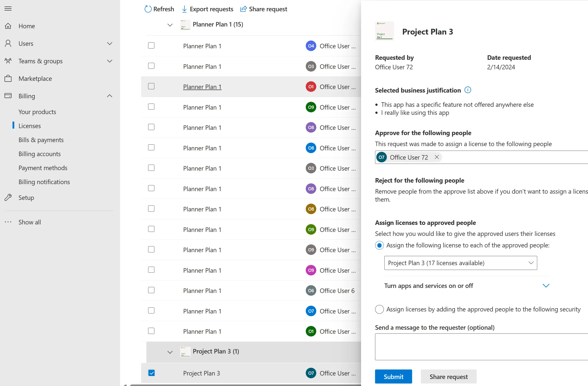Expand the Users navigation section
The width and height of the screenshot is (588, 386).
[x=110, y=44]
